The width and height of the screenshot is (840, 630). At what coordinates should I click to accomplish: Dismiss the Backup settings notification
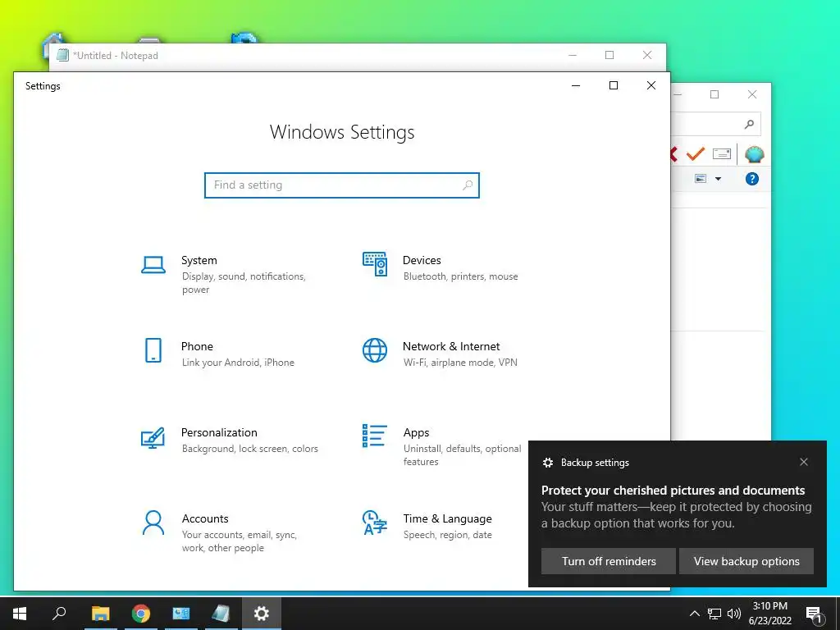tap(804, 462)
